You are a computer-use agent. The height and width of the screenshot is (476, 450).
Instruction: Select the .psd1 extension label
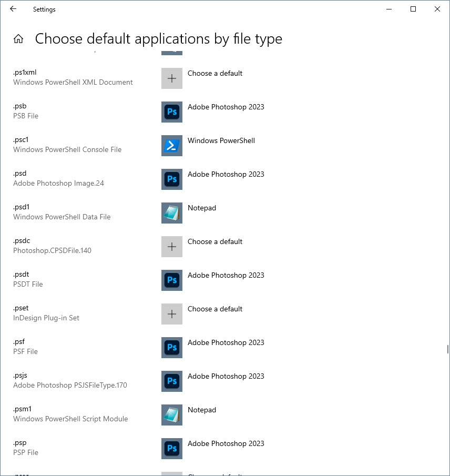(21, 207)
